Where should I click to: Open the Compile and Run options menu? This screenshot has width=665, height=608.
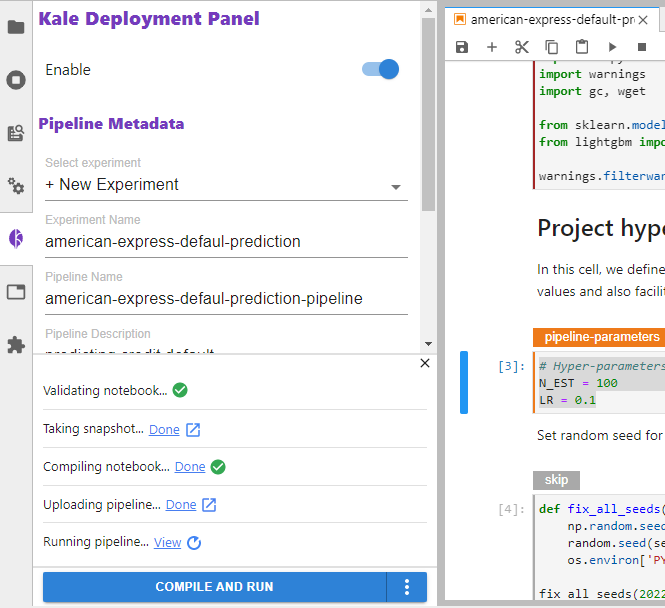click(406, 587)
